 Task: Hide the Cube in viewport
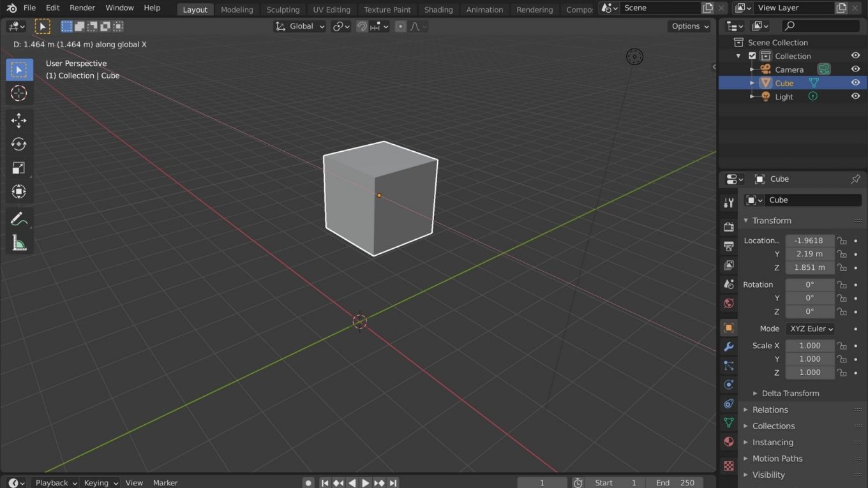tap(855, 83)
